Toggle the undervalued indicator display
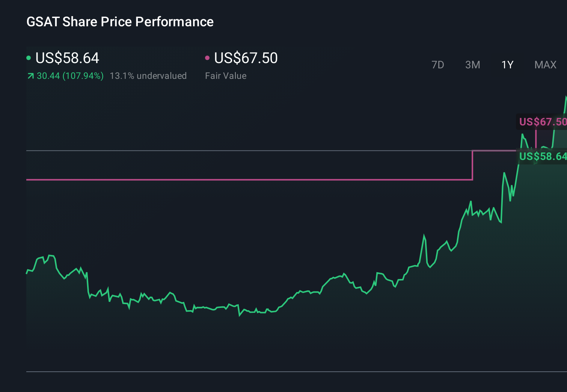The height and width of the screenshot is (392, 567). click(x=148, y=75)
